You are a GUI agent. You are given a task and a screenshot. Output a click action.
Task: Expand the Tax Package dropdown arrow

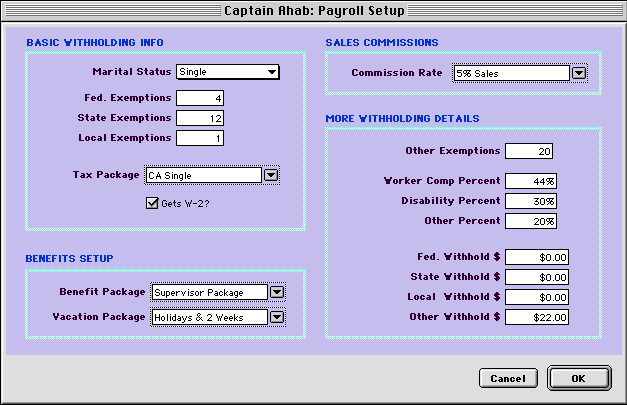coord(270,175)
